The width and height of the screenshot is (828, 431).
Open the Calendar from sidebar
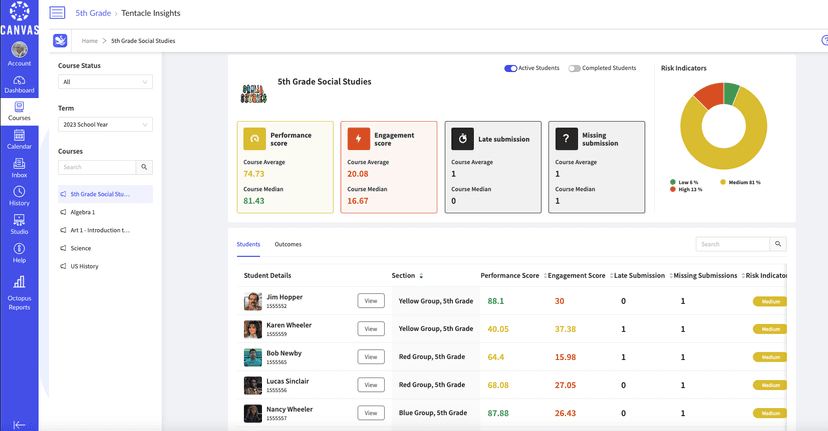click(19, 139)
